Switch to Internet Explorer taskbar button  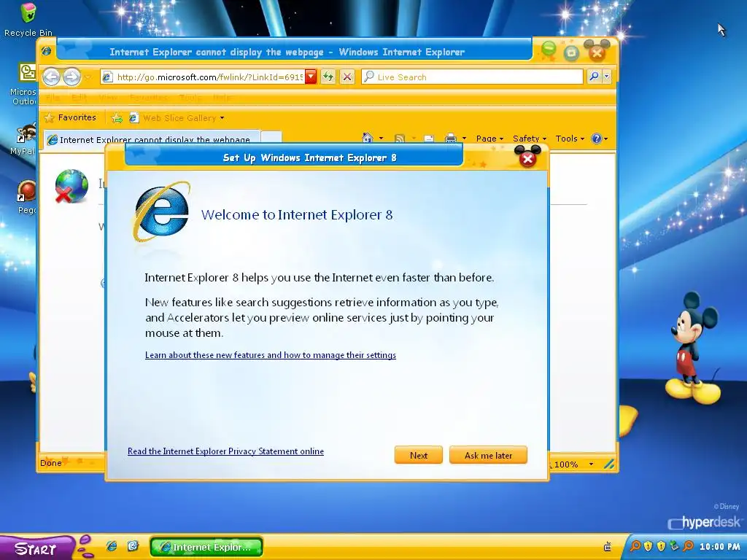(206, 547)
